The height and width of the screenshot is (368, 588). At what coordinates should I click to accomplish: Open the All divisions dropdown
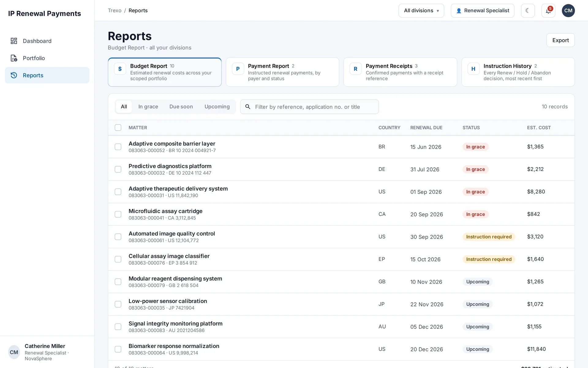[x=421, y=11]
